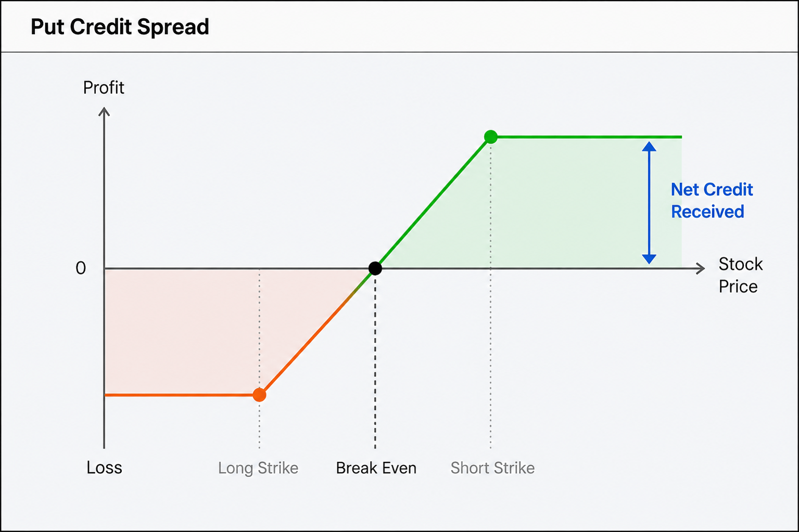Click the blue double-headed arrow
The width and height of the screenshot is (799, 532).
pyautogui.click(x=649, y=203)
